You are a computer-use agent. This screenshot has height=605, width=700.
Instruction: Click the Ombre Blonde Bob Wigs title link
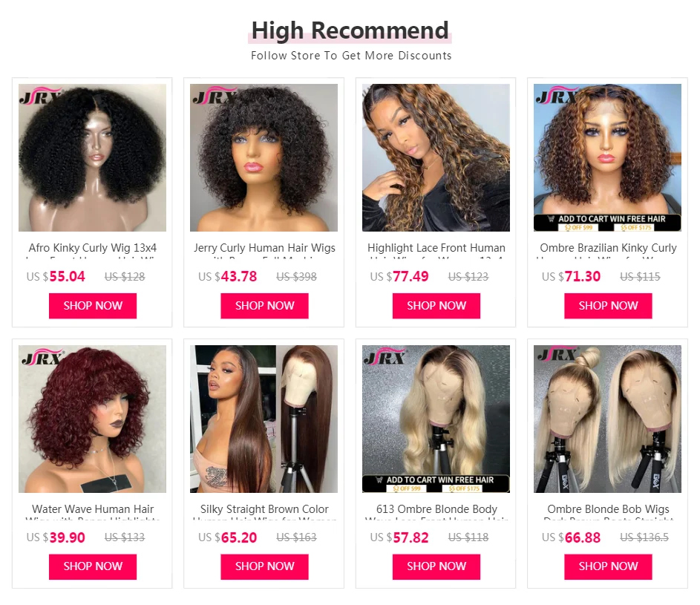(608, 509)
